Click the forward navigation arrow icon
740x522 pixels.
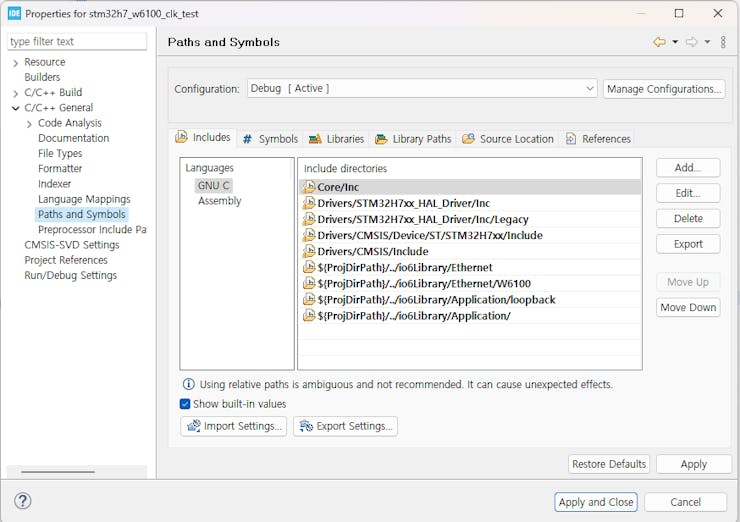pos(691,42)
